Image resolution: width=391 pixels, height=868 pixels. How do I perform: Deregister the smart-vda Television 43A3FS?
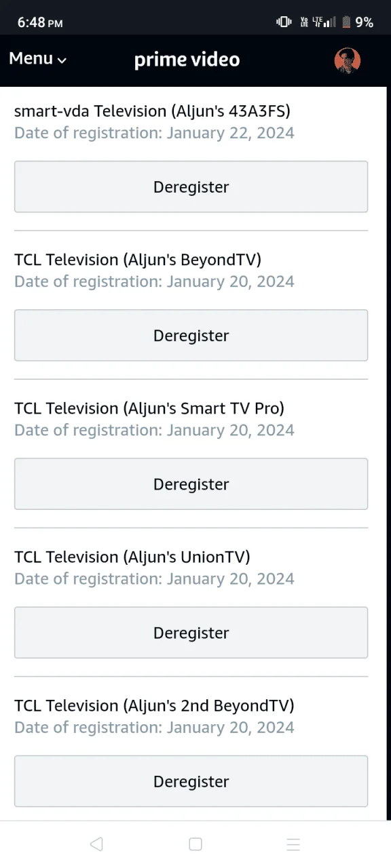(x=191, y=186)
